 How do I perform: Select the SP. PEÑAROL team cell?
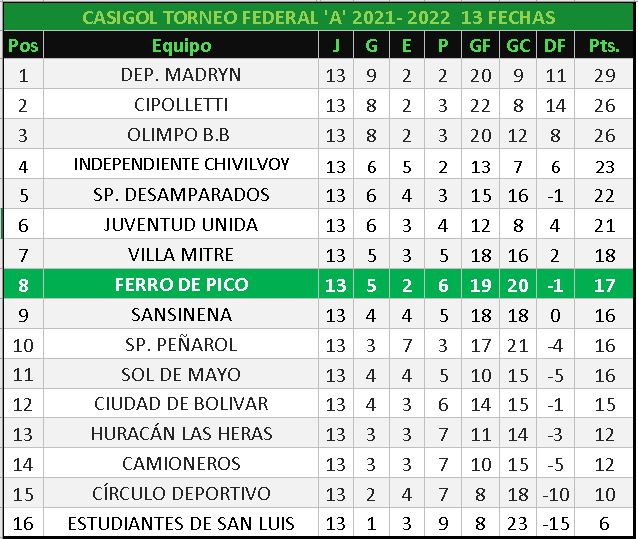click(181, 345)
